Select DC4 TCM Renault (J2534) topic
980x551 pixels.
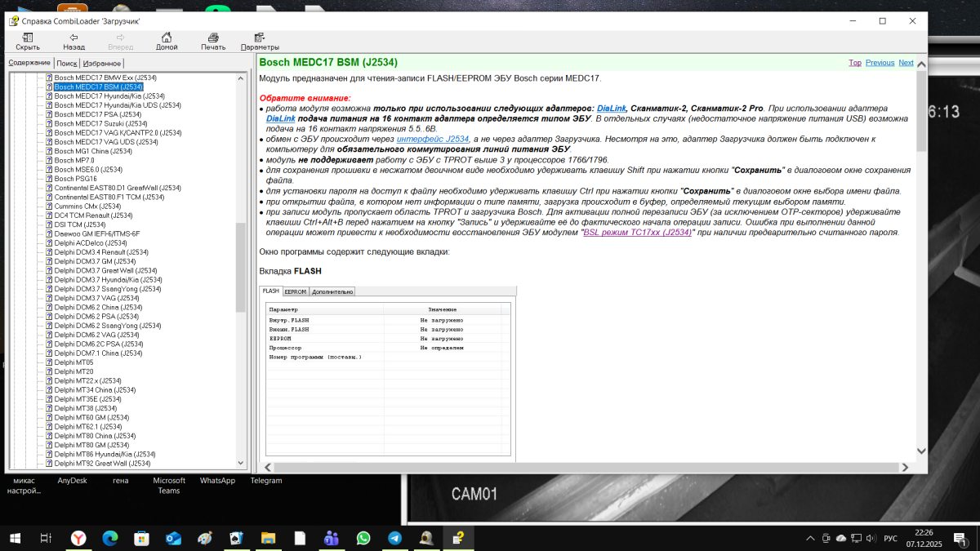[x=92, y=216]
